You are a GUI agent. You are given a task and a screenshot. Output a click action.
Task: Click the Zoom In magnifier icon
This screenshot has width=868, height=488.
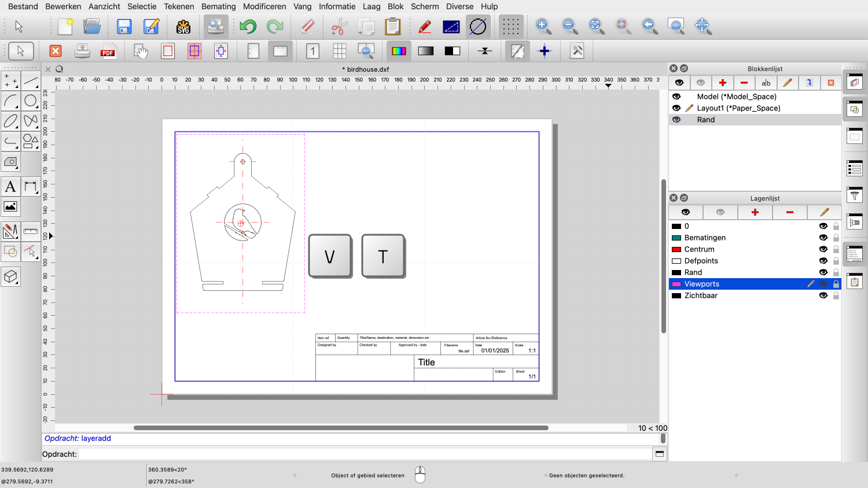(543, 26)
